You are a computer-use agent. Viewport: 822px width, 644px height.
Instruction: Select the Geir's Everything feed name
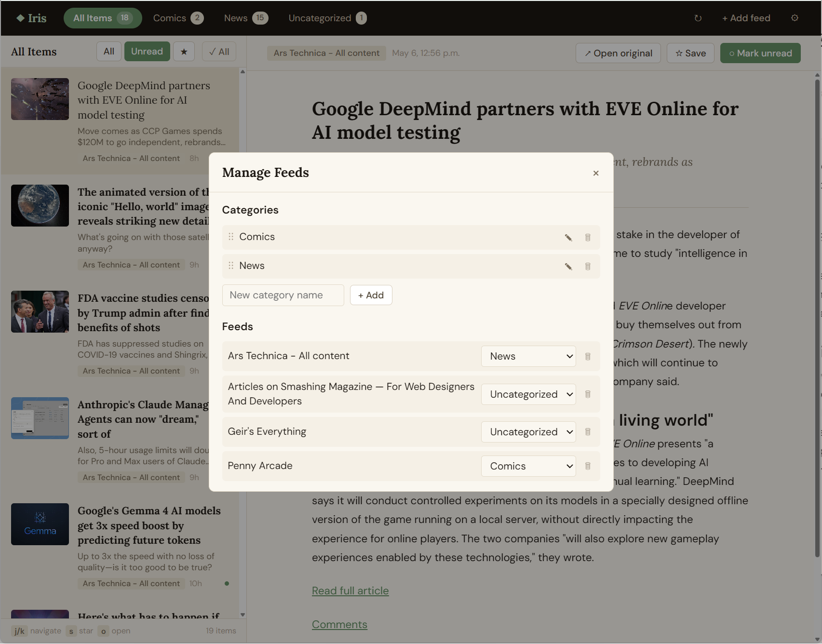[x=267, y=431]
